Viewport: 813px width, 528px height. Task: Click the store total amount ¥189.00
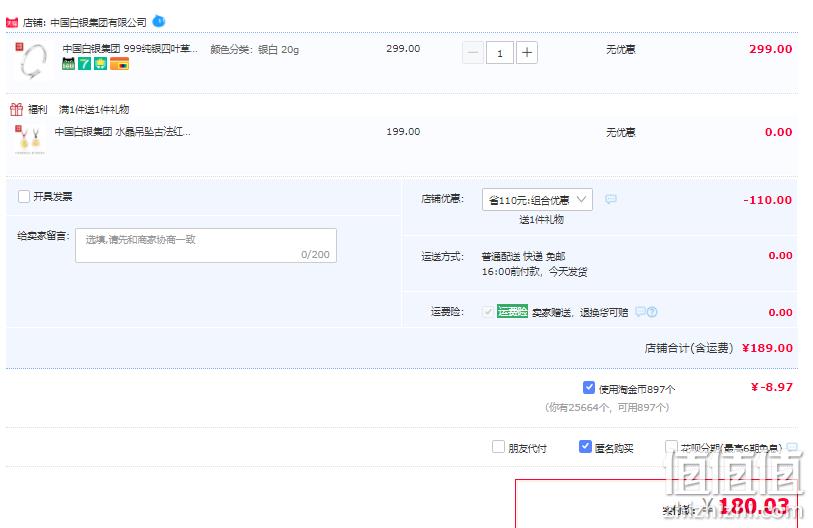[x=767, y=348]
